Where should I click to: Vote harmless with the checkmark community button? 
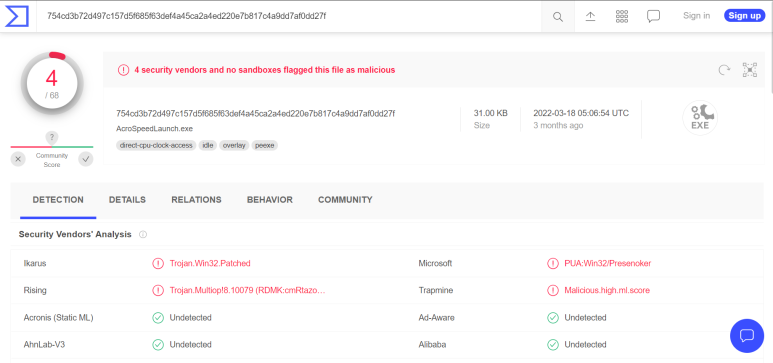tap(86, 159)
